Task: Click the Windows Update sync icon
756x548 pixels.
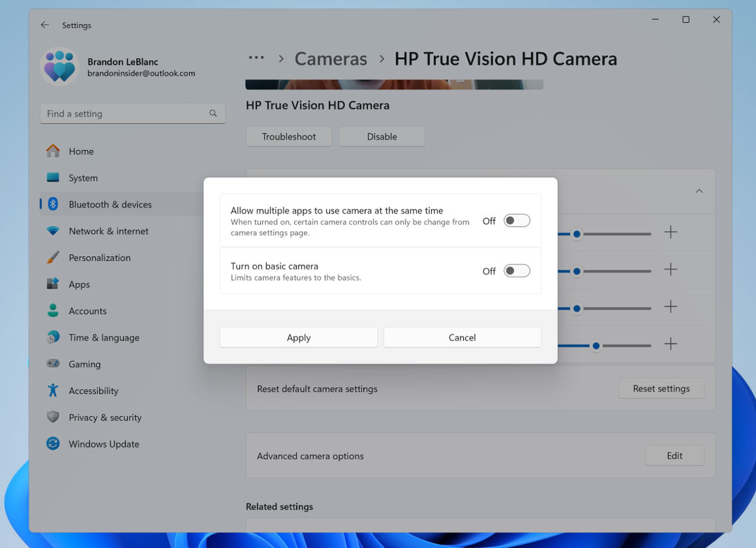Action: point(53,444)
